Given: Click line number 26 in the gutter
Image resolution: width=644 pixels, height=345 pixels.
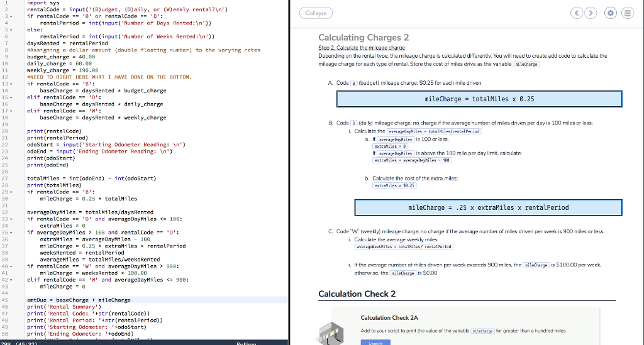Looking at the screenshot, I should [5, 172].
